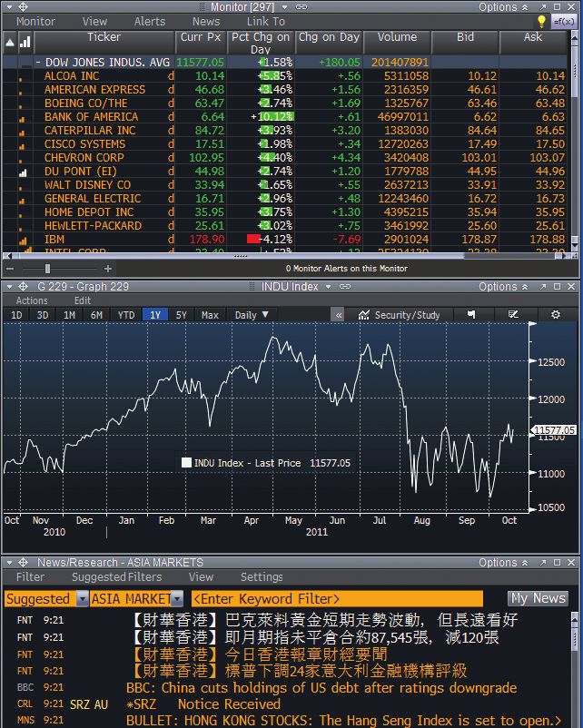Click the bar chart column header icon
Screen dimensions: 583x728
pos(25,42)
